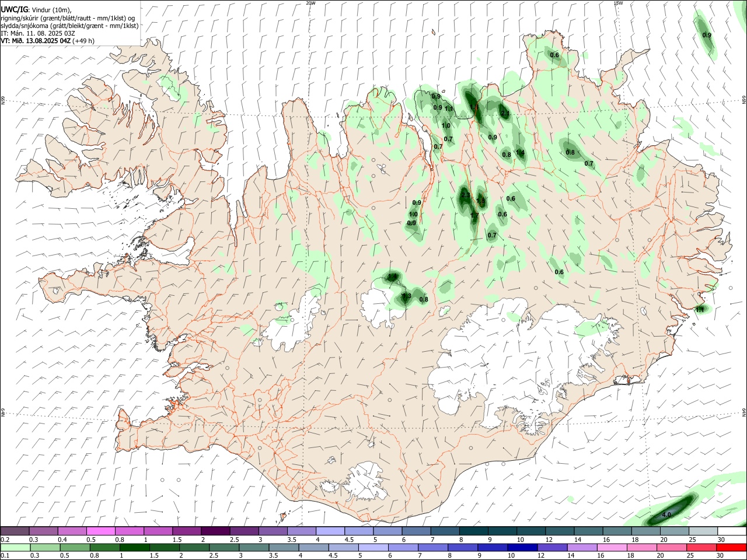Pick the bright pink swatch between 0.5 and 0.8
Image resolution: width=747 pixels, height=560 pixels.
click(101, 531)
